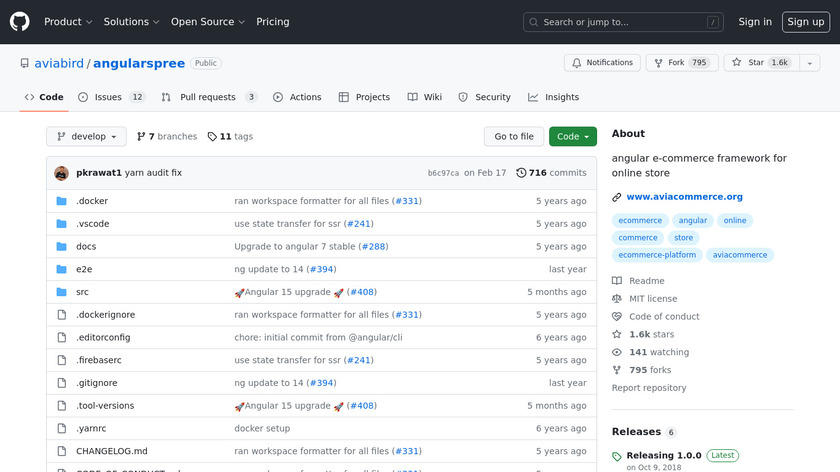840x472 pixels.
Task: View the 7 branches
Action: [167, 137]
